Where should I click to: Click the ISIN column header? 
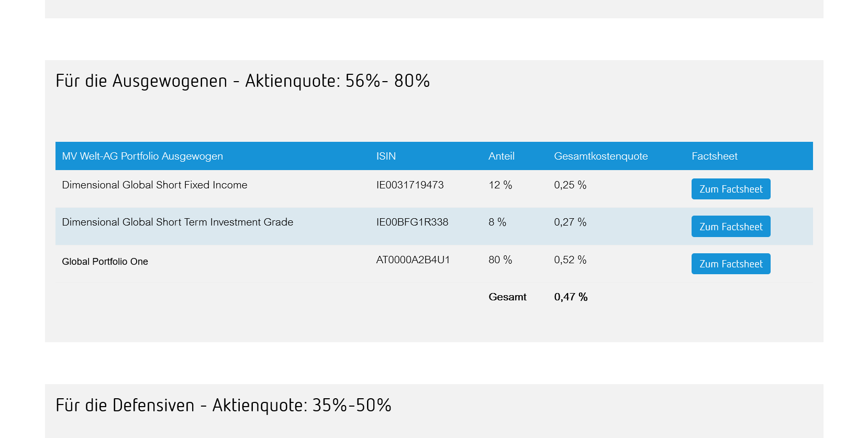pyautogui.click(x=386, y=156)
